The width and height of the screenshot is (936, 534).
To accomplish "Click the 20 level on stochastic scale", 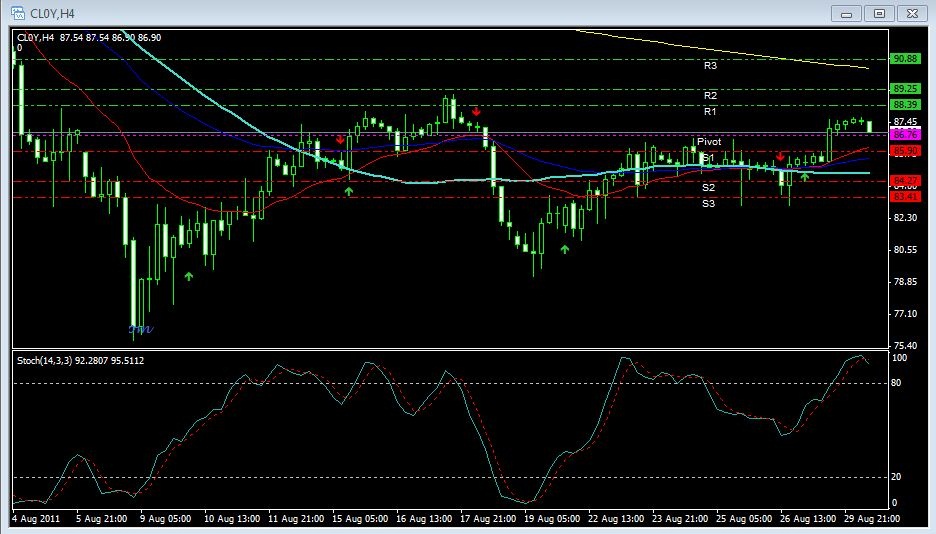I will click(x=896, y=477).
